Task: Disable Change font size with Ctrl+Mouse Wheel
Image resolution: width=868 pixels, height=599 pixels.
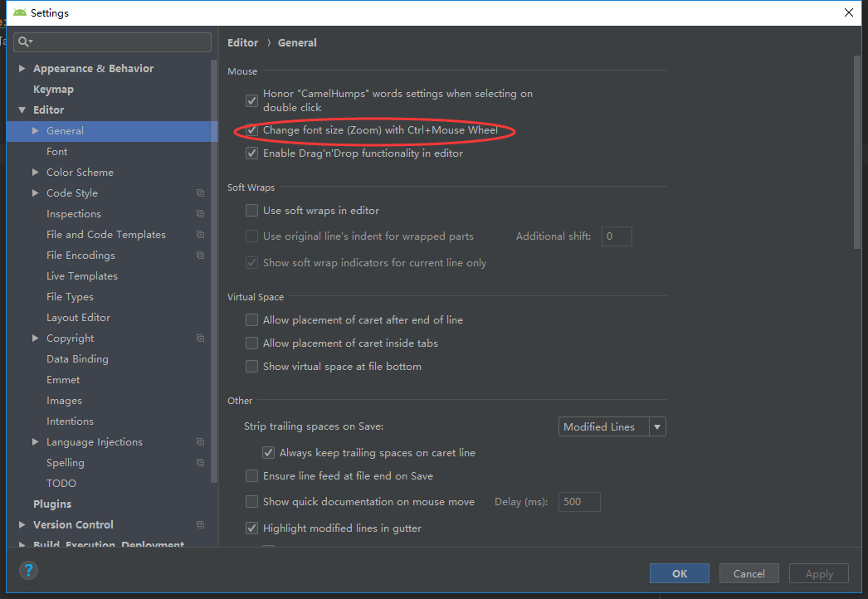Action: [x=251, y=130]
